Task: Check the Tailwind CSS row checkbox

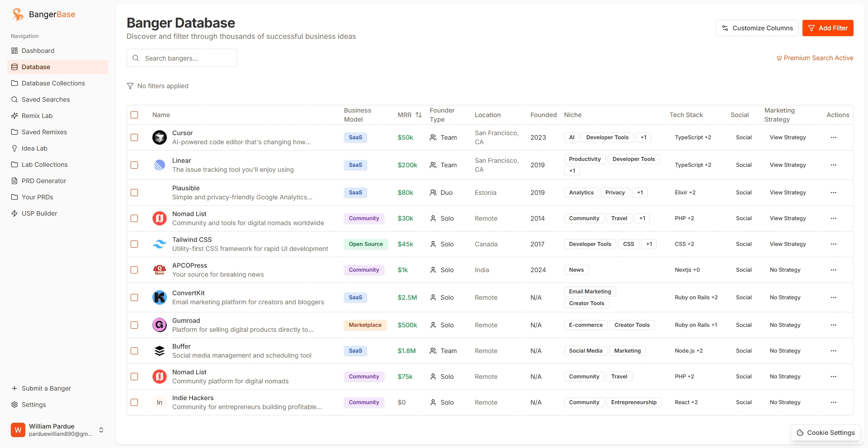Action: pyautogui.click(x=134, y=244)
